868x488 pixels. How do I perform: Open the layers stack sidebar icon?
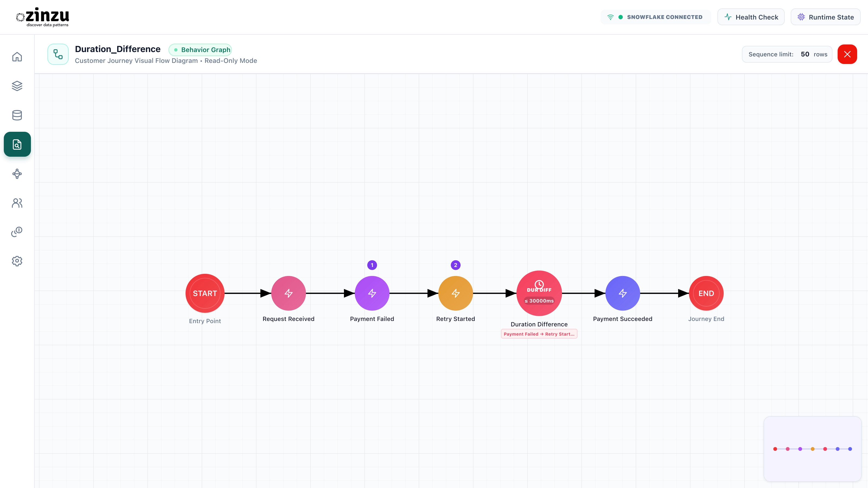click(17, 86)
